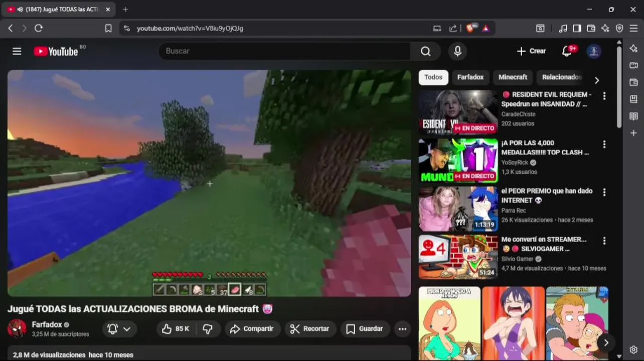Viewport: 644px width, 361px height.
Task: Open Brave VPN shield icon
Action: [x=619, y=29]
